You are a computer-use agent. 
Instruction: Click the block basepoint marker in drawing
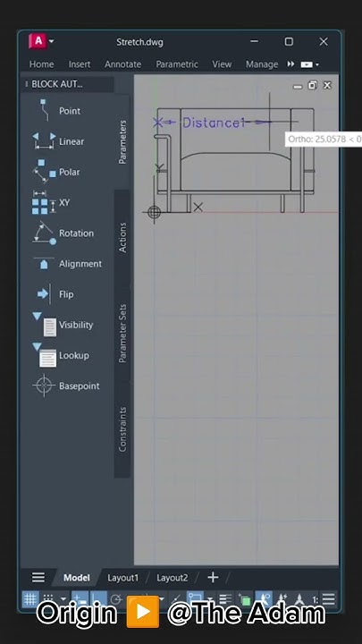click(155, 212)
